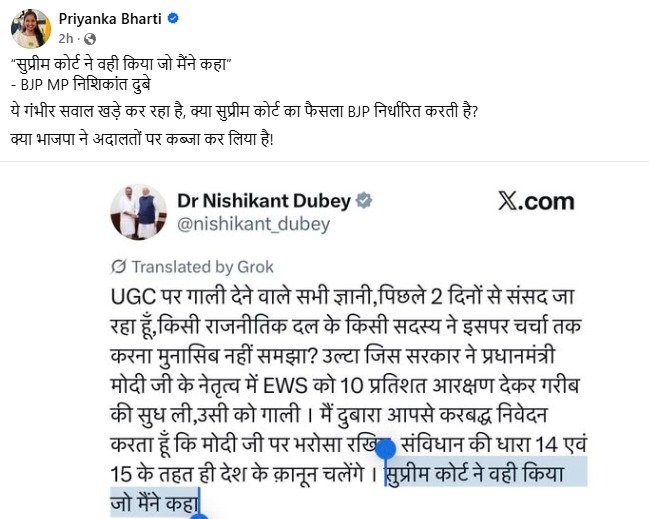Click the X.com logo

click(x=536, y=202)
